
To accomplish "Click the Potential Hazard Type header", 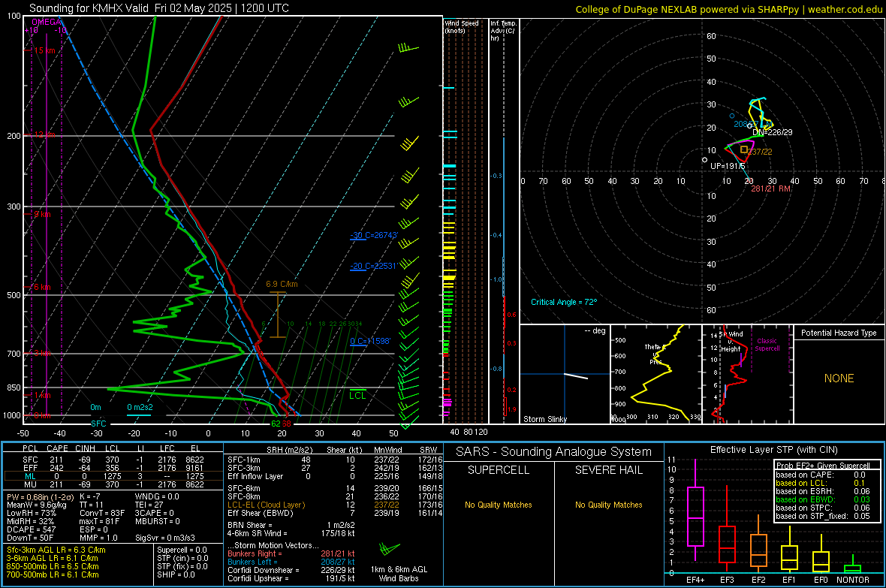I will pyautogui.click(x=839, y=333).
